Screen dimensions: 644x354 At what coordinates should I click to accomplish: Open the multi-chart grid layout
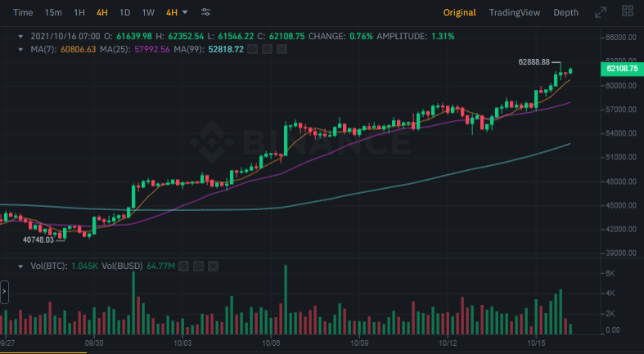627,12
